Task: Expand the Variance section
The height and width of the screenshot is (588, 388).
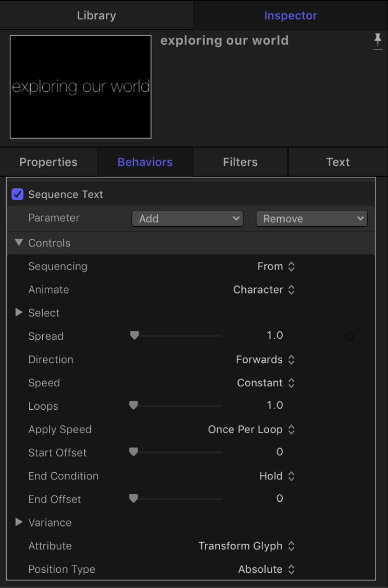Action: tap(19, 522)
